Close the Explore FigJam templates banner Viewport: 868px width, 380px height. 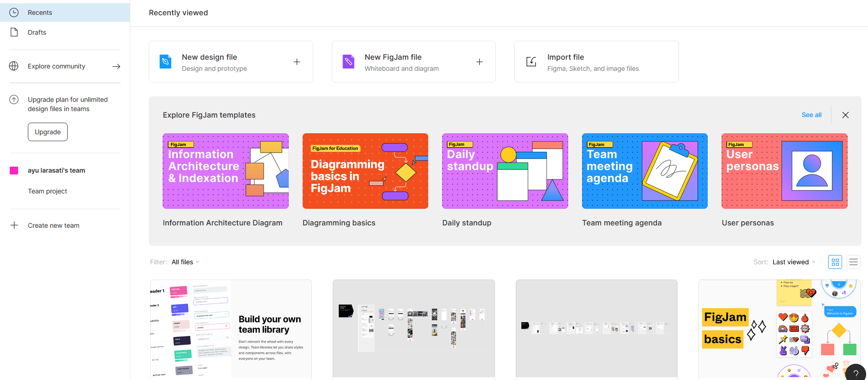pos(845,115)
